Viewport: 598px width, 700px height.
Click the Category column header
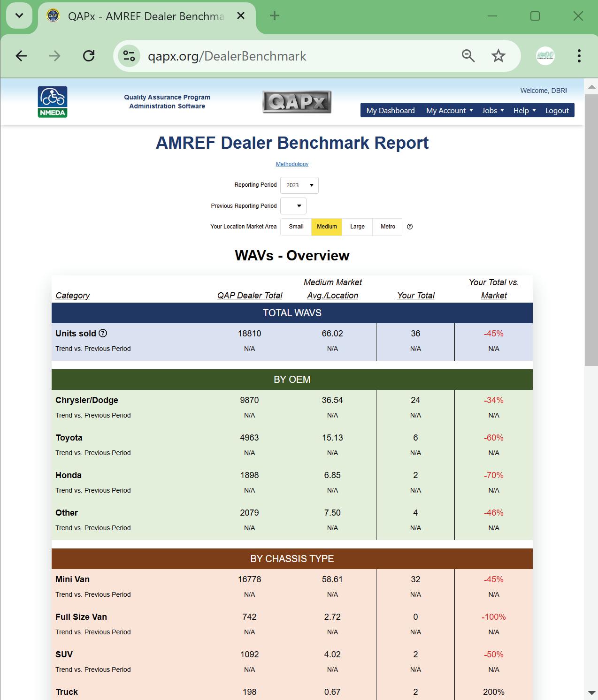click(x=73, y=296)
